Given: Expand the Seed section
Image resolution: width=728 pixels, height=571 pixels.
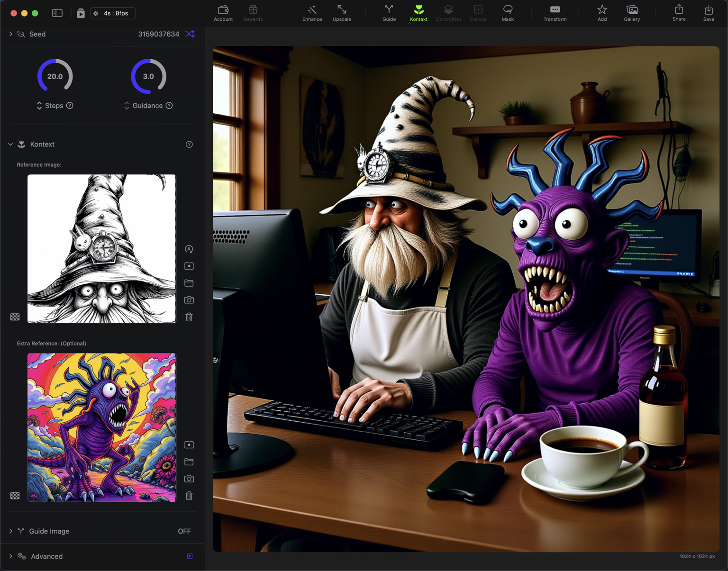Looking at the screenshot, I should click(x=11, y=34).
